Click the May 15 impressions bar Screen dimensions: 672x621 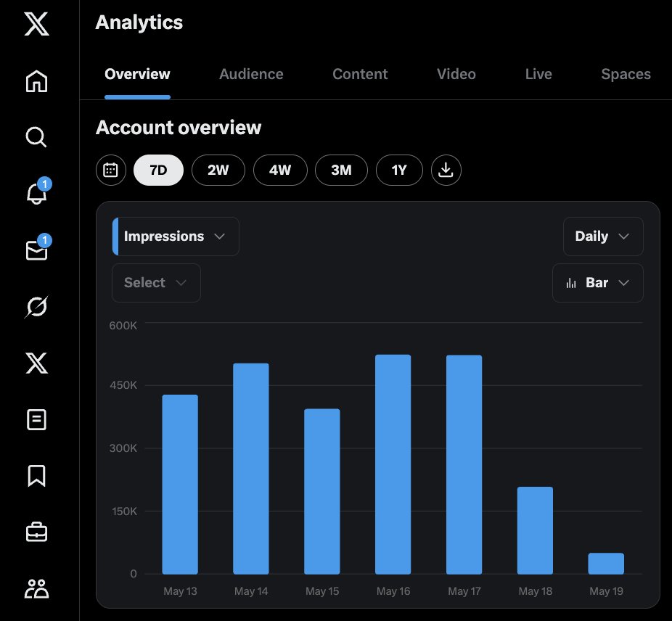click(322, 492)
